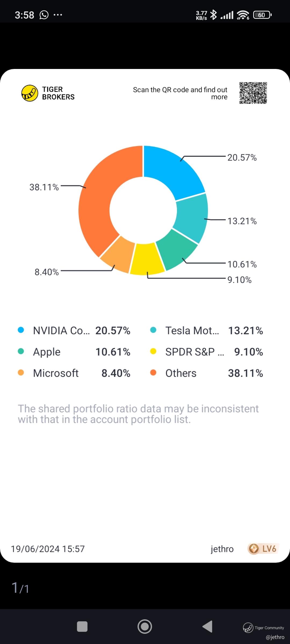This screenshot has width=290, height=644.
Task: Tap the blue NVIDIA legend color dot
Action: (x=21, y=330)
